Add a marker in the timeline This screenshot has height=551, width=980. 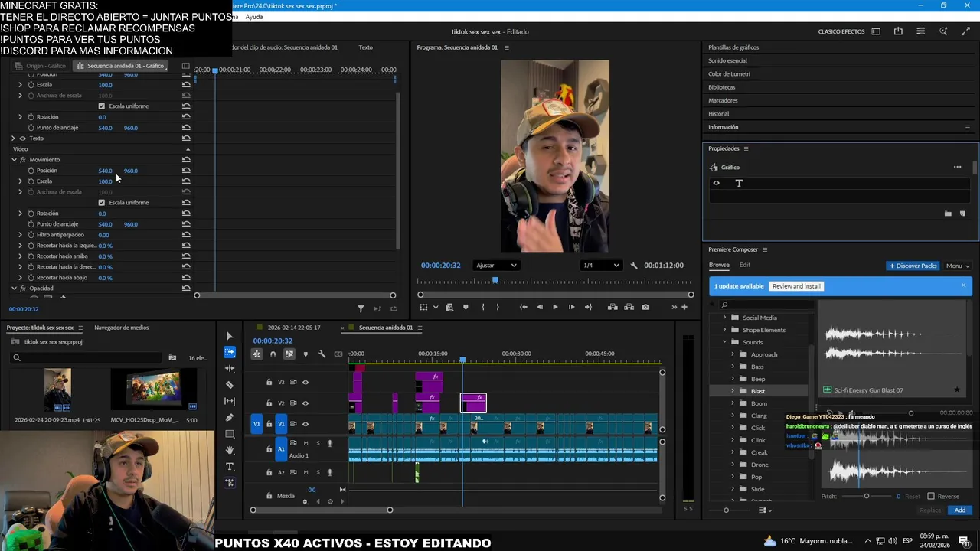[305, 354]
